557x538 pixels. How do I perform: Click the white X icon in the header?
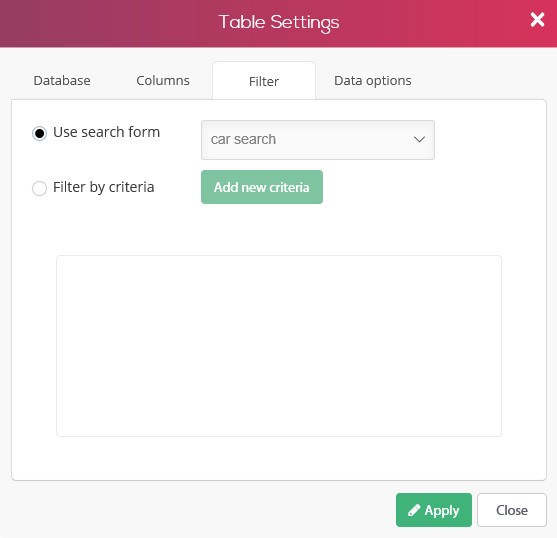(537, 20)
